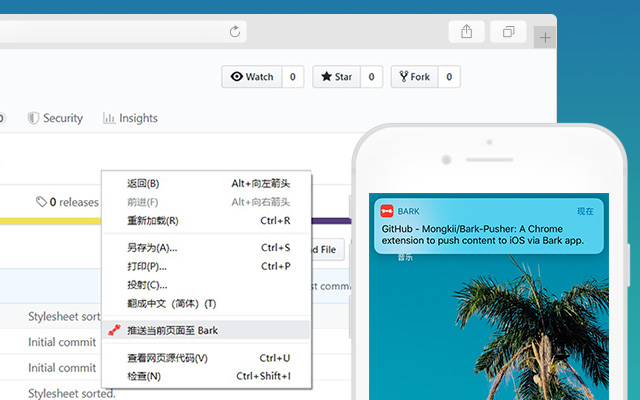Click the first Initial commit message
The height and width of the screenshot is (400, 640).
coord(62,342)
